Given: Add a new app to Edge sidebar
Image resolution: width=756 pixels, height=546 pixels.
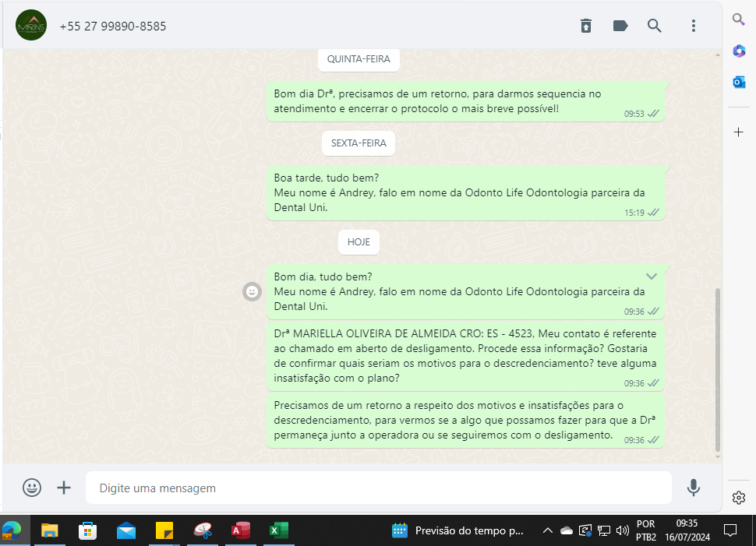Looking at the screenshot, I should click(739, 132).
